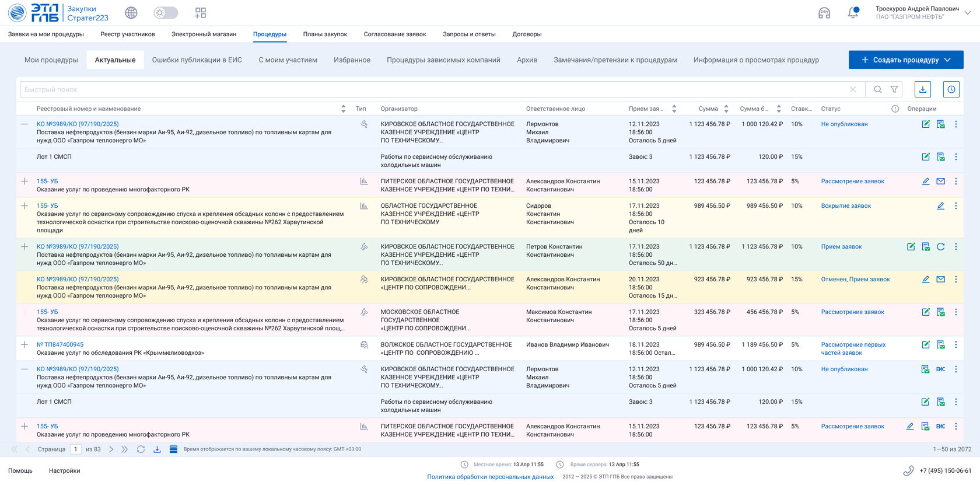Open the notifications bell icon
The image size is (980, 485).
tap(853, 13)
